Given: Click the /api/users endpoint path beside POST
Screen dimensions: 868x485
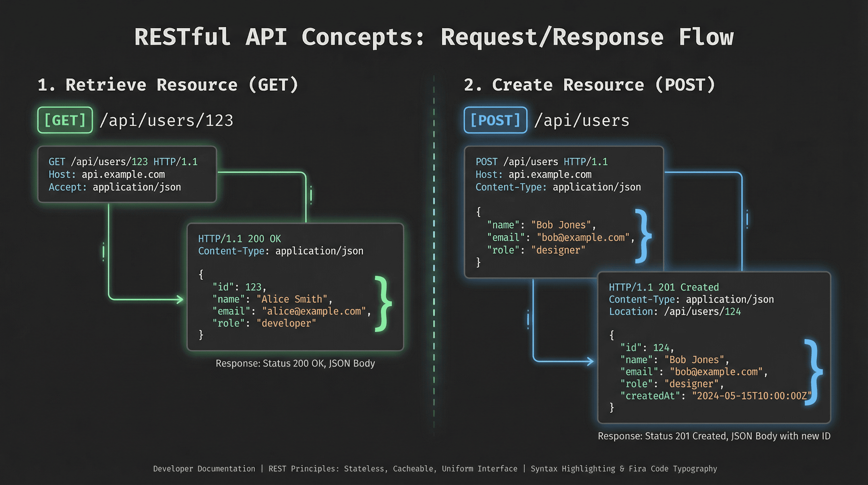Looking at the screenshot, I should (582, 120).
